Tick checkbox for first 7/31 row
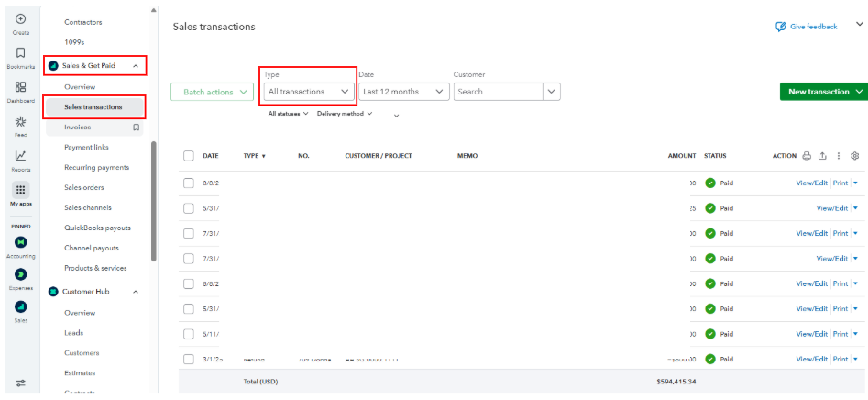This screenshot has height=400, width=868. (188, 233)
